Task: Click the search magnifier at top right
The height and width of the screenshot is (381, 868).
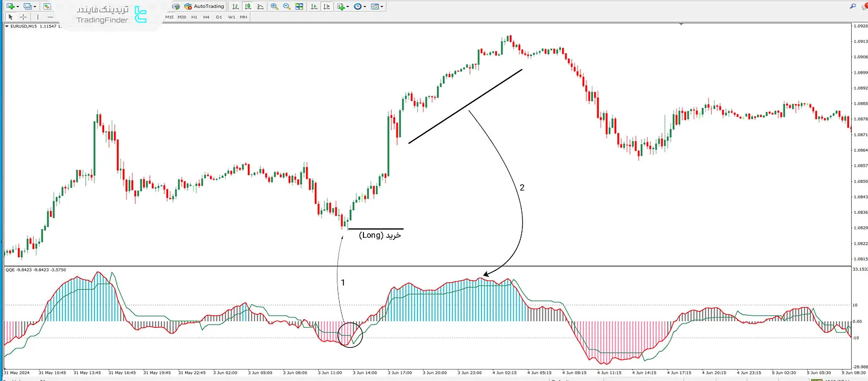Action: coord(852,7)
